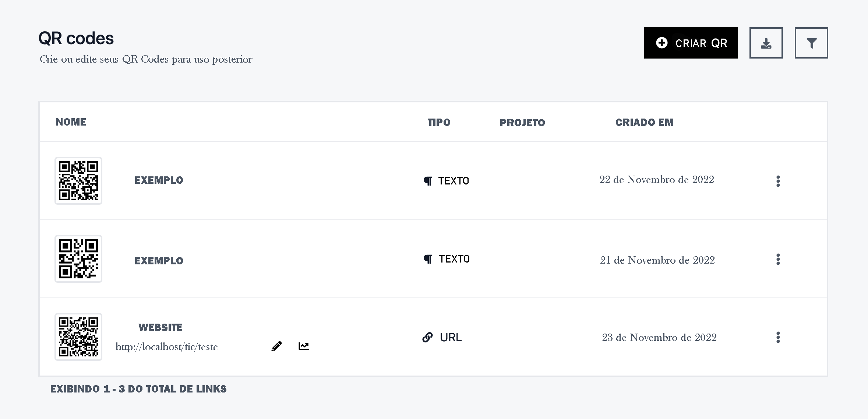Viewport: 868px width, 419px height.
Task: Click first EXEMPLO QR code thumbnail
Action: [x=78, y=181]
